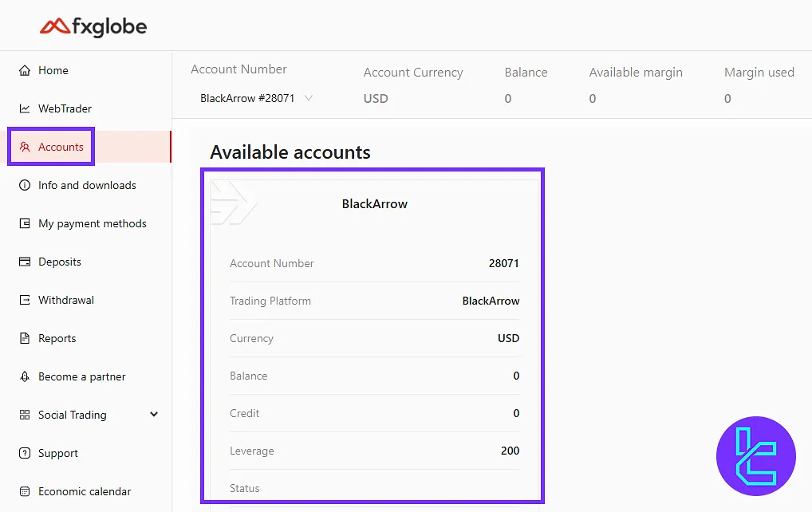Click the My payment methods icon
This screenshot has height=512, width=812.
click(x=25, y=223)
